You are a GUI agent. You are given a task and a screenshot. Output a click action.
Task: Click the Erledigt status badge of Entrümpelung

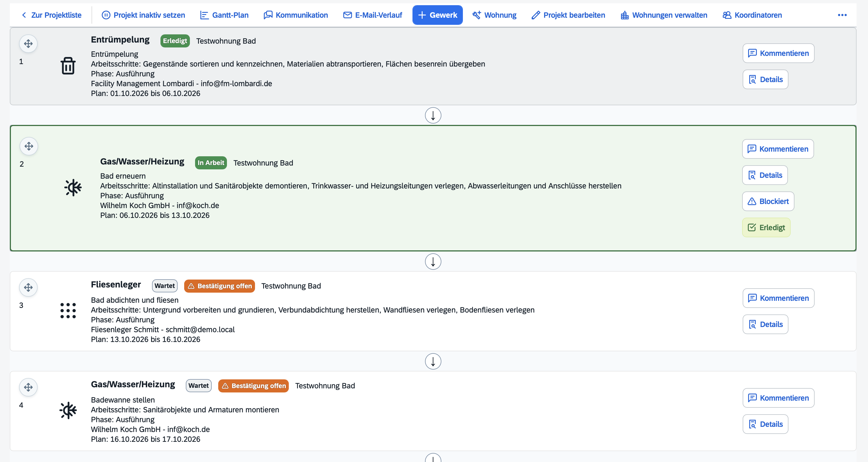pos(175,41)
